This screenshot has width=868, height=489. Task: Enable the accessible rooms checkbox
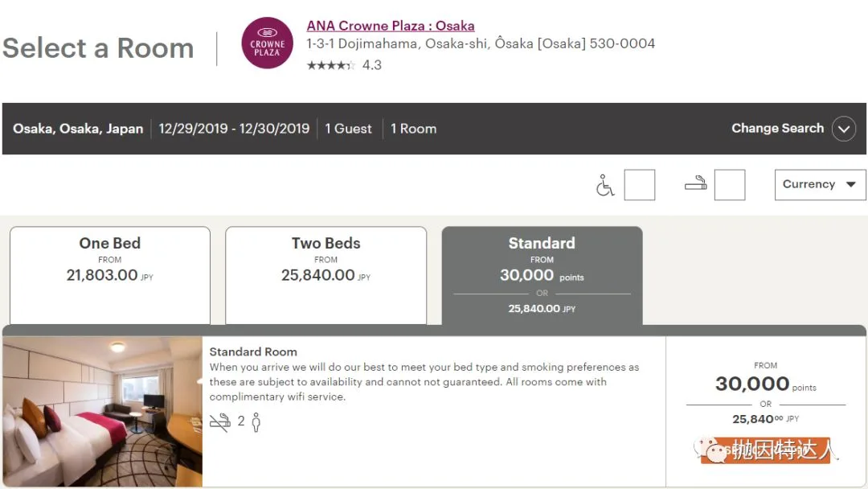pos(640,185)
